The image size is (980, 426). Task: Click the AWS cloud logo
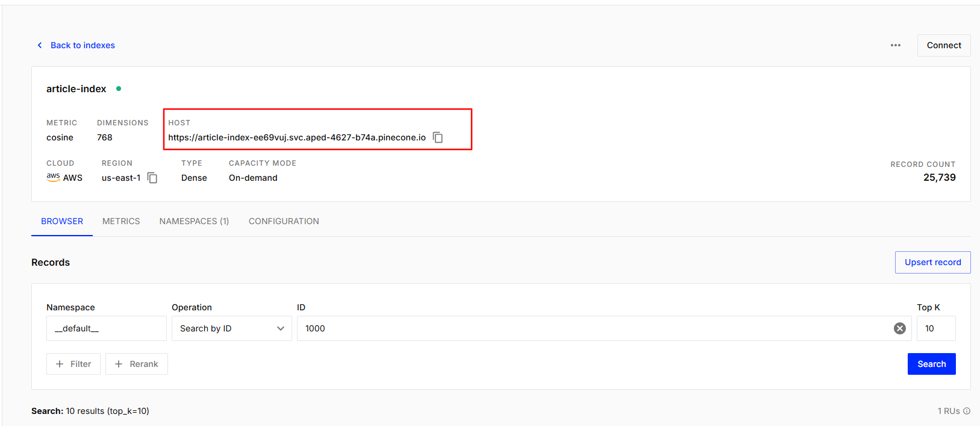point(54,177)
